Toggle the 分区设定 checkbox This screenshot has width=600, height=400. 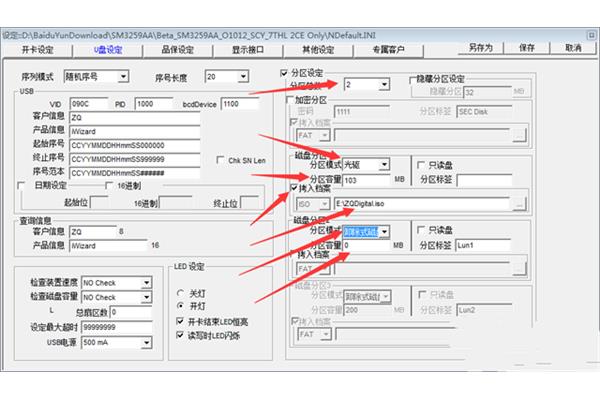(284, 73)
